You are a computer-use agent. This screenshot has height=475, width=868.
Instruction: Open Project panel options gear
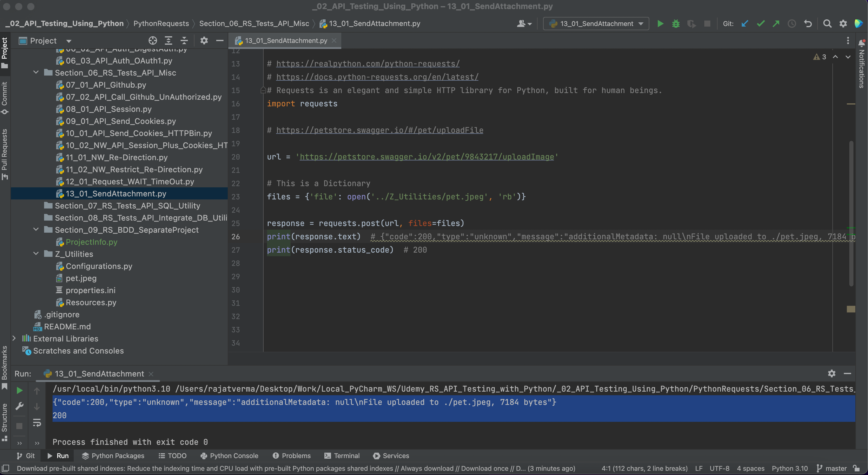(204, 41)
